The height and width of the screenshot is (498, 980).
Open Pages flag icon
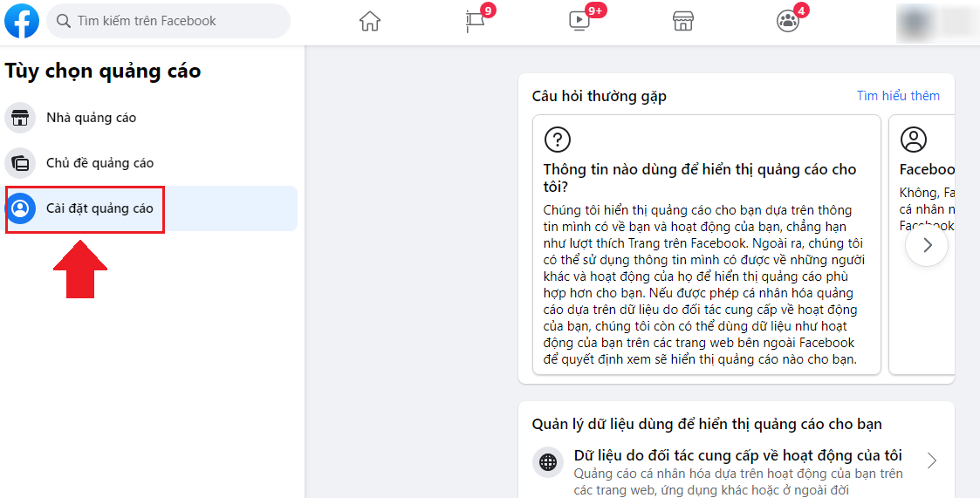click(476, 22)
